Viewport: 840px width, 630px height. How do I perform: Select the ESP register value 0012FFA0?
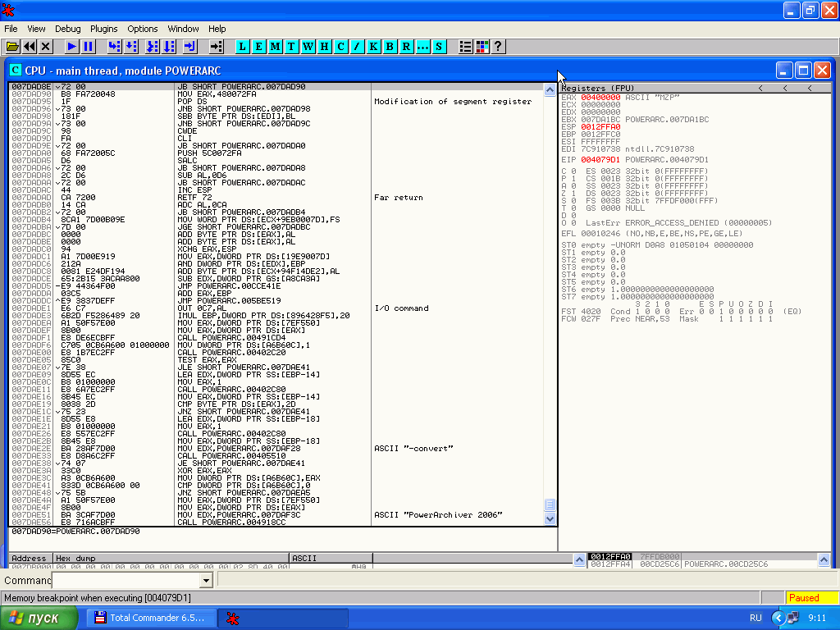600,127
